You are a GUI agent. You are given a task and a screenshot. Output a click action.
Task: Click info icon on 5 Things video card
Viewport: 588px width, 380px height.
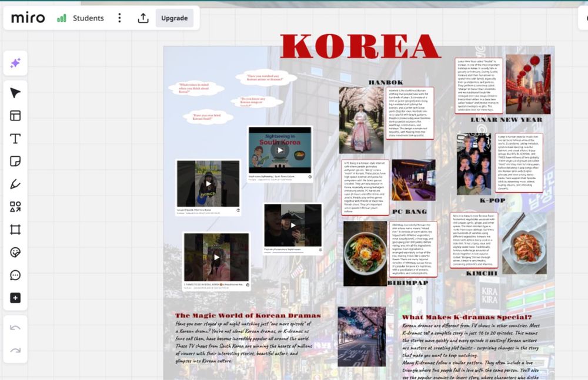[248, 285]
